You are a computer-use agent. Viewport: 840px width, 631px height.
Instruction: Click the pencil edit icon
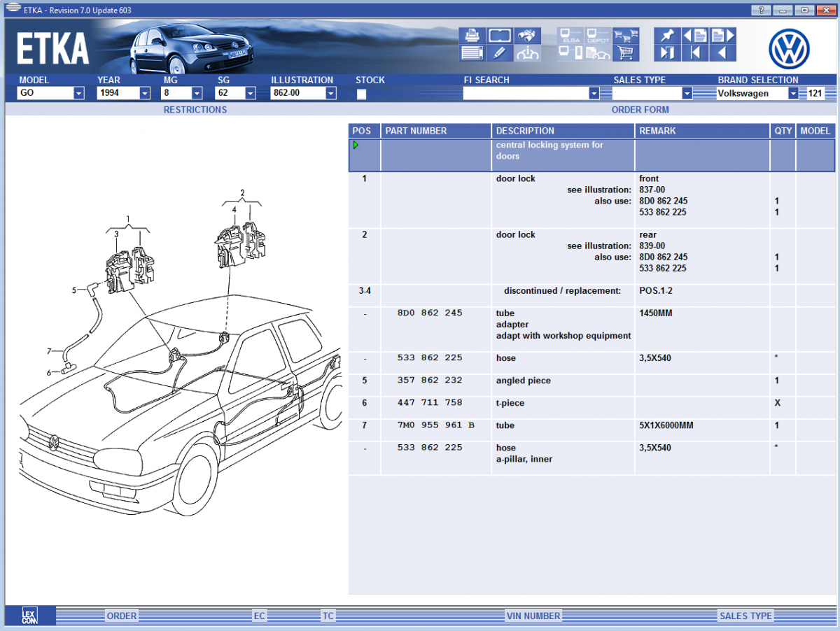499,52
